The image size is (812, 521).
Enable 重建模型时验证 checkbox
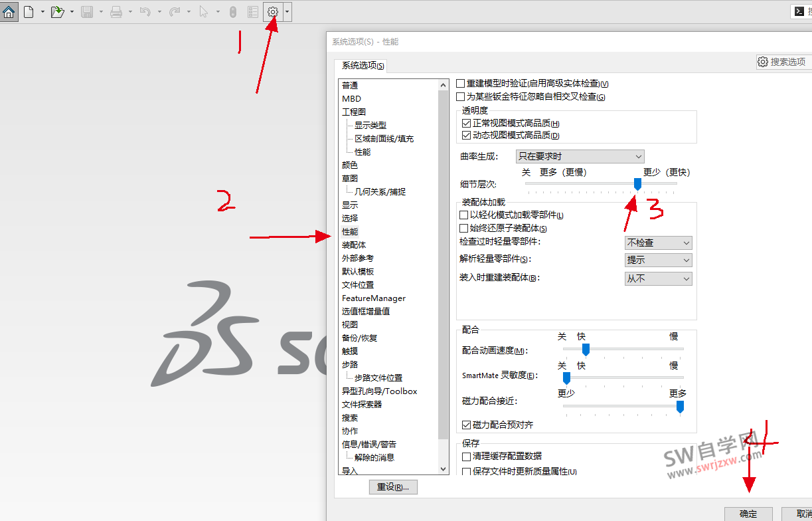[461, 82]
